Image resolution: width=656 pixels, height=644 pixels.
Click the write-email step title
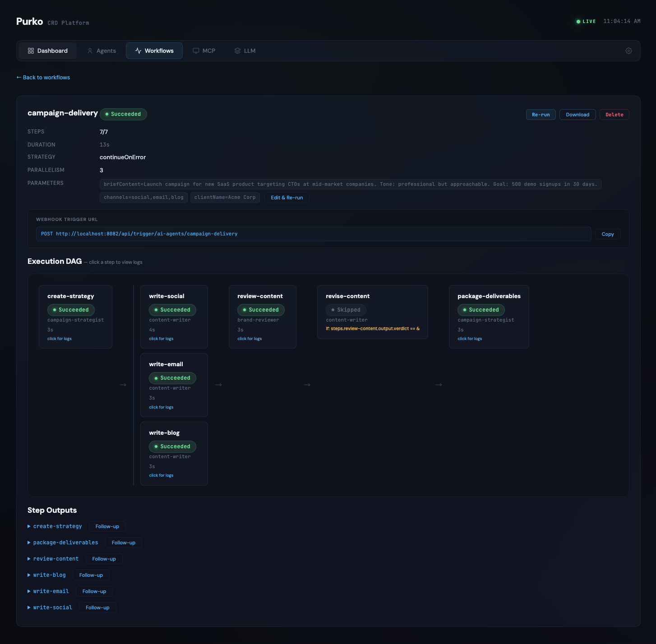click(166, 364)
